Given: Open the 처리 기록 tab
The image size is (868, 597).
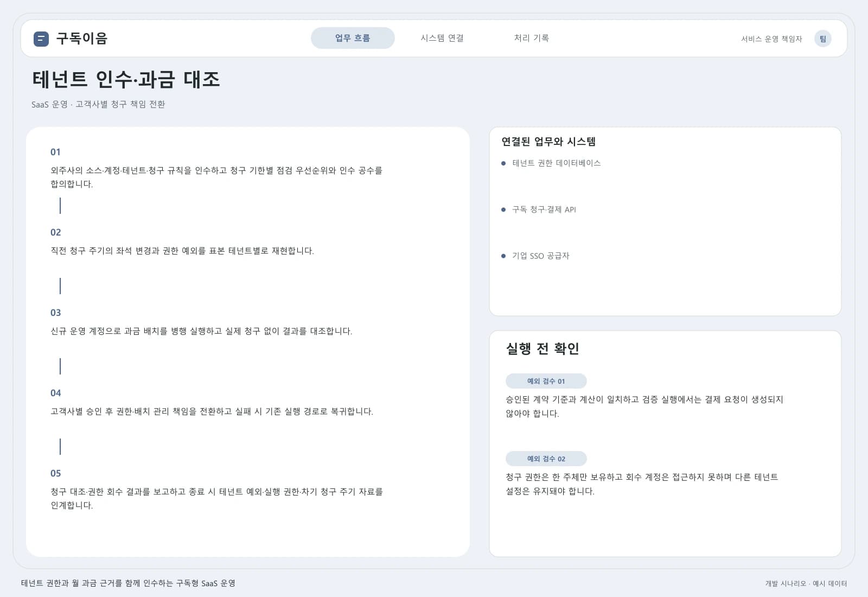Looking at the screenshot, I should point(532,38).
